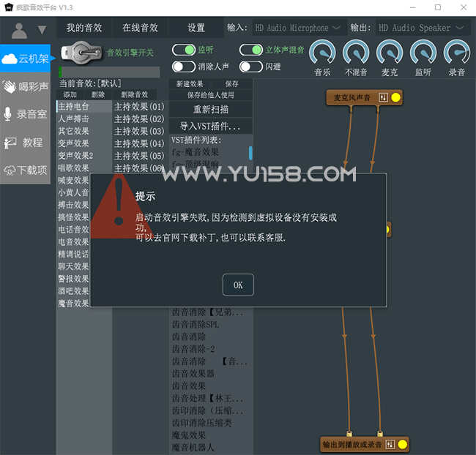Select the 变声效果2 category
476x455 pixels.
tap(84, 156)
